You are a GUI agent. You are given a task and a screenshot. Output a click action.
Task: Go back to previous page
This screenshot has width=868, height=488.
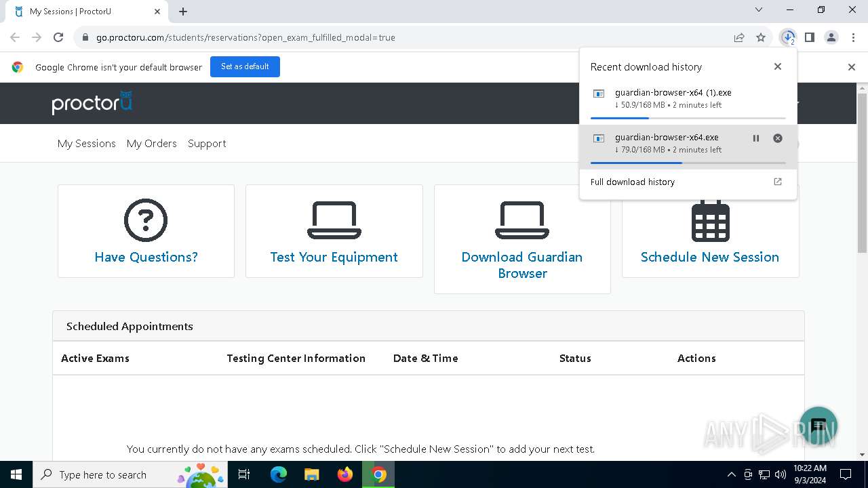(15, 37)
